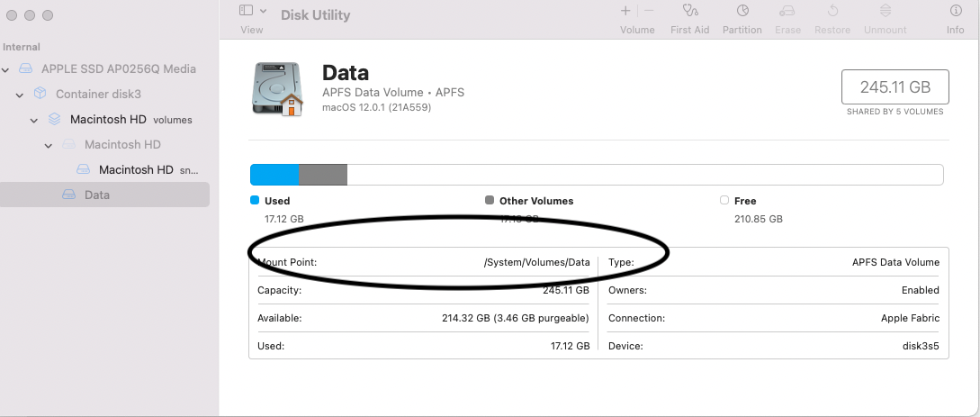Image resolution: width=980 pixels, height=417 pixels.
Task: Click macOS 12.0.1 (21A559) text
Action: [x=376, y=107]
